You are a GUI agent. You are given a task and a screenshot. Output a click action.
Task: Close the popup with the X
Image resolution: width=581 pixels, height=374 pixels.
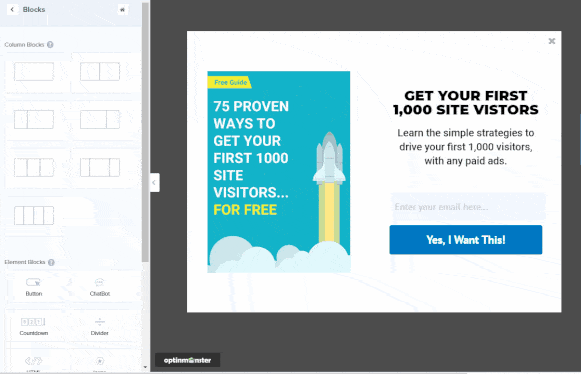(x=552, y=41)
